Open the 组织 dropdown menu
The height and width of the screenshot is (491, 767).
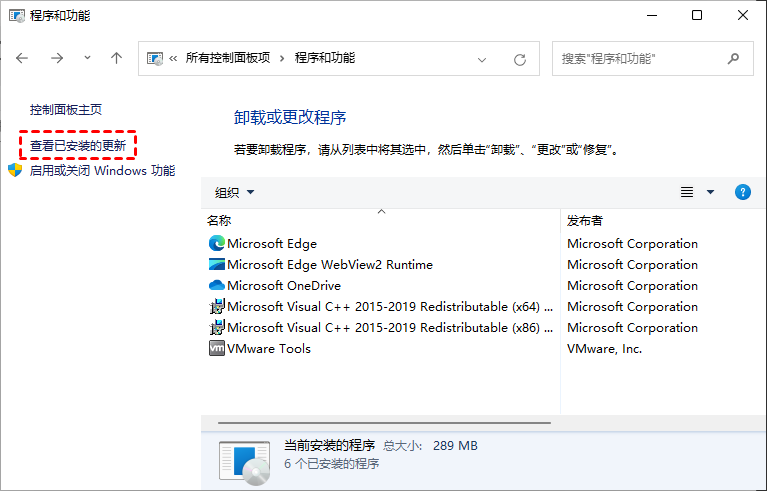(234, 192)
